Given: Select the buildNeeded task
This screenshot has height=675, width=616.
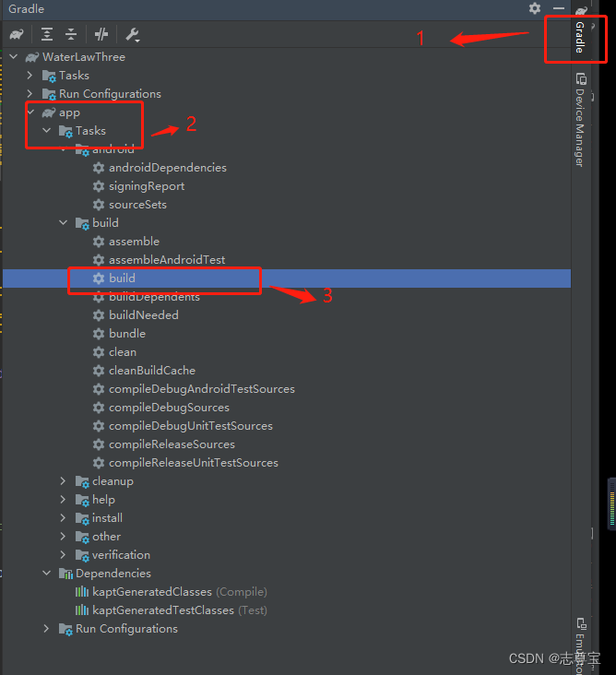Looking at the screenshot, I should (144, 315).
